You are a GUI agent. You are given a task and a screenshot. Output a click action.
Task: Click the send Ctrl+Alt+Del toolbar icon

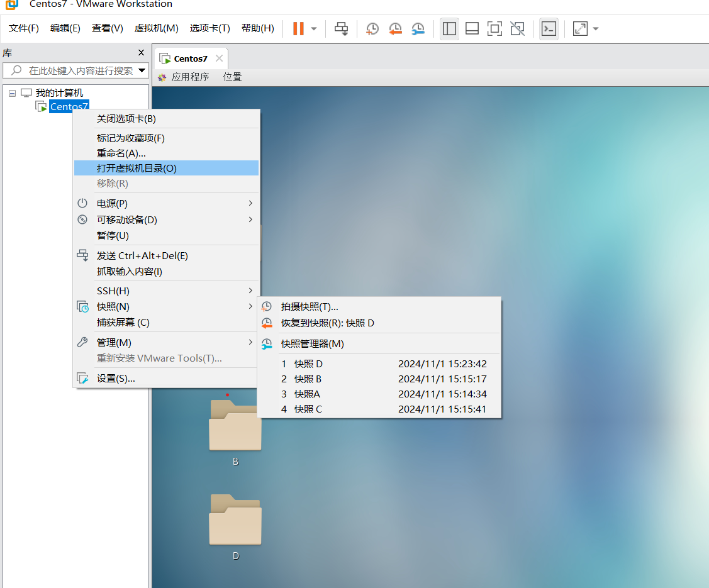(342, 28)
